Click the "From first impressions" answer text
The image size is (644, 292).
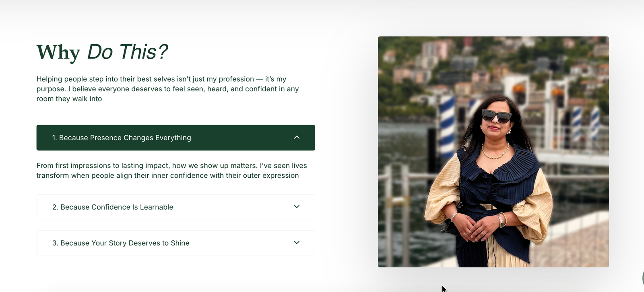click(171, 171)
